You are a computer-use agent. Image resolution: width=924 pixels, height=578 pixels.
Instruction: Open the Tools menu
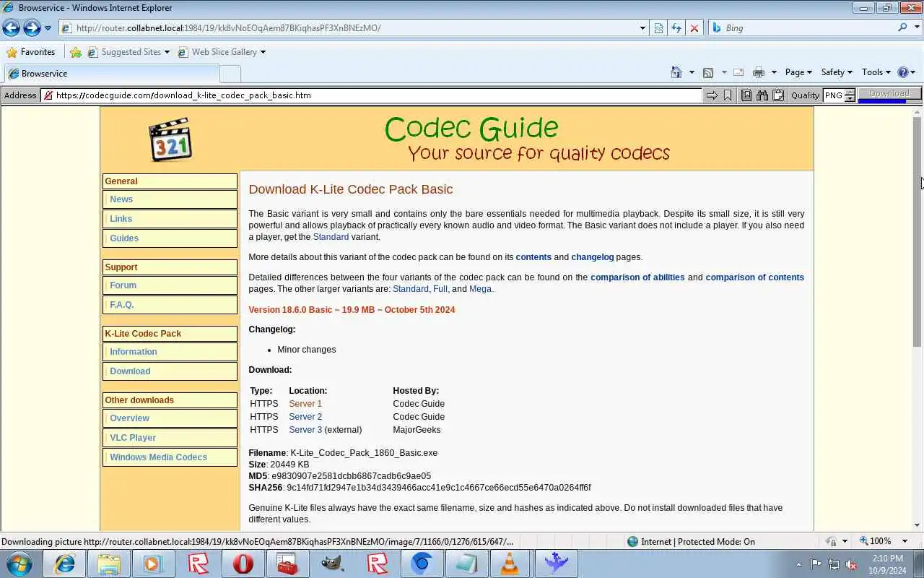(x=876, y=72)
